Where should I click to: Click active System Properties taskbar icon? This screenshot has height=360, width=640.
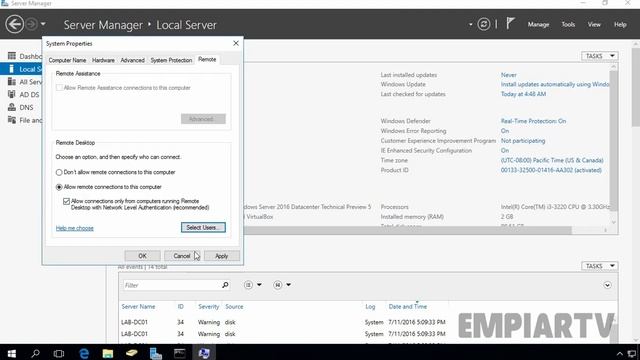pyautogui.click(x=204, y=353)
